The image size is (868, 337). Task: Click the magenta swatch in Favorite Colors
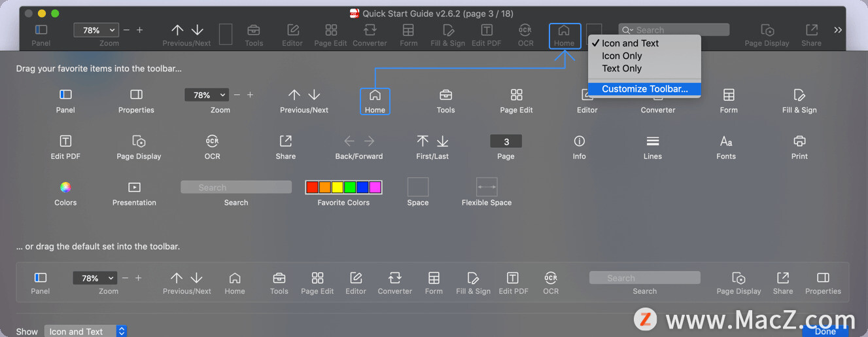click(375, 187)
